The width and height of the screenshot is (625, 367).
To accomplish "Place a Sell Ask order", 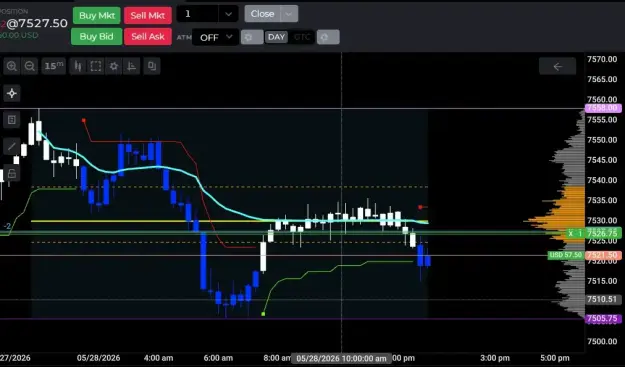I will [148, 37].
